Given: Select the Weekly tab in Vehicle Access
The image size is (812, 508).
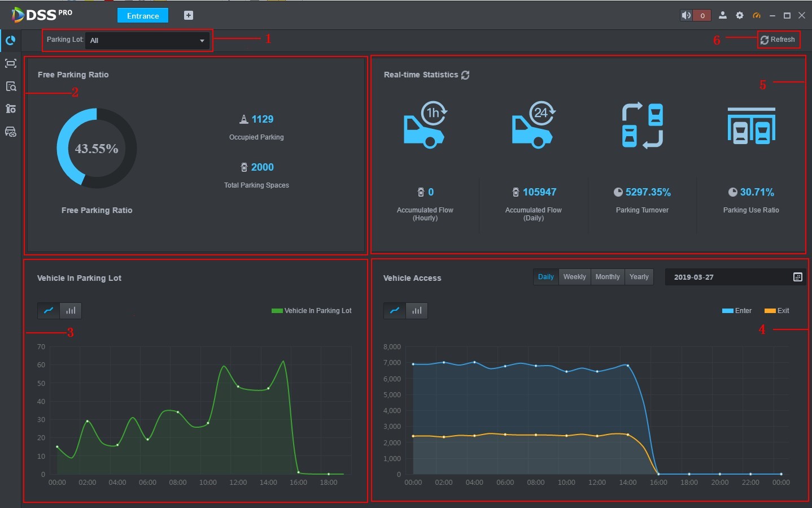Looking at the screenshot, I should tap(574, 277).
